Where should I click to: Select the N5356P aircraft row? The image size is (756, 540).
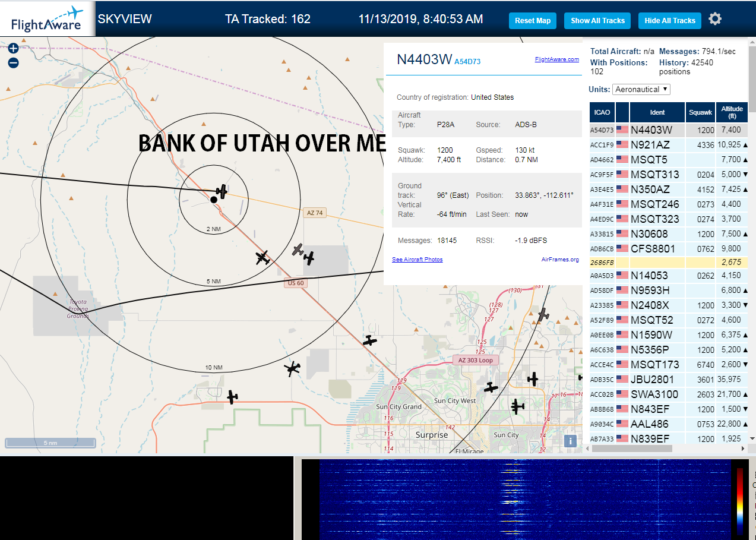point(669,350)
